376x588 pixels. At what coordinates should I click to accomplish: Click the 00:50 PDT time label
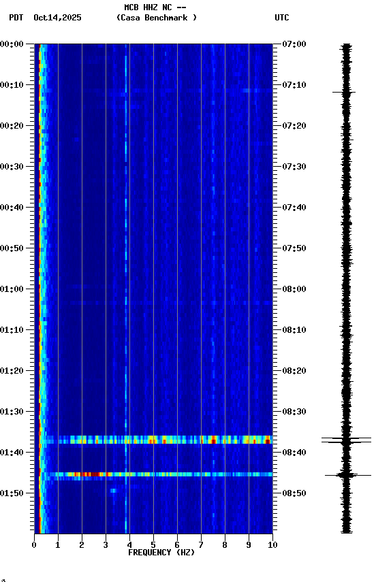click(12, 248)
